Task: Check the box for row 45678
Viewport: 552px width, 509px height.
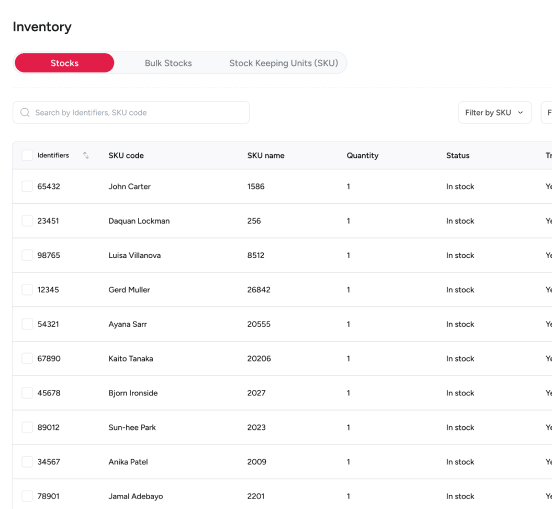Action: (27, 393)
